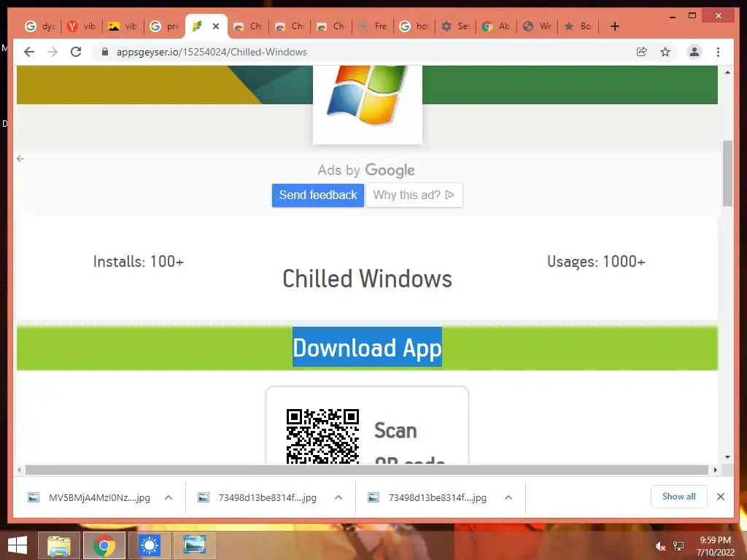Open File Explorer from taskbar
This screenshot has height=560, width=747.
[59, 545]
